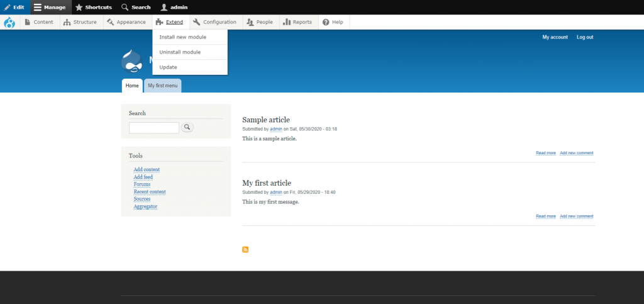Click in the Search text field
Viewport: 644px width, 304px height.
154,128
